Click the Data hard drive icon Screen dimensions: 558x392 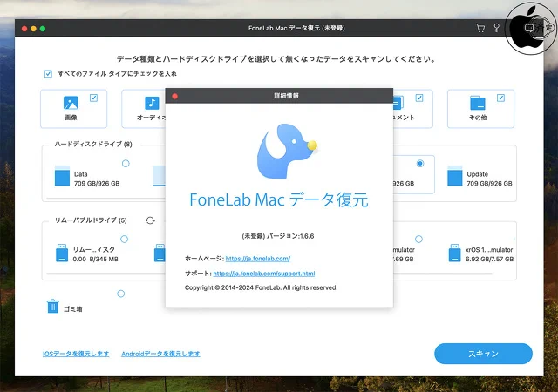[x=62, y=176]
